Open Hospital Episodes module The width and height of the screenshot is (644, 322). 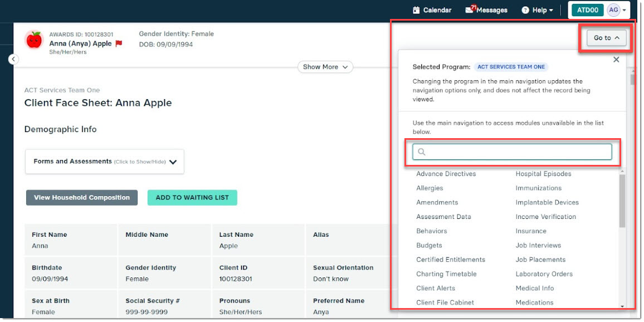(x=543, y=174)
